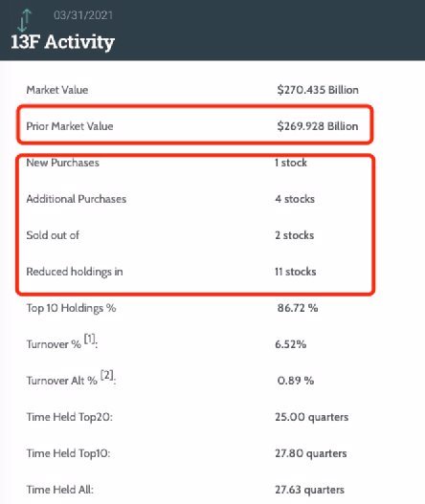Select the Time Held All label
The height and width of the screenshot is (504, 425).
coord(60,490)
